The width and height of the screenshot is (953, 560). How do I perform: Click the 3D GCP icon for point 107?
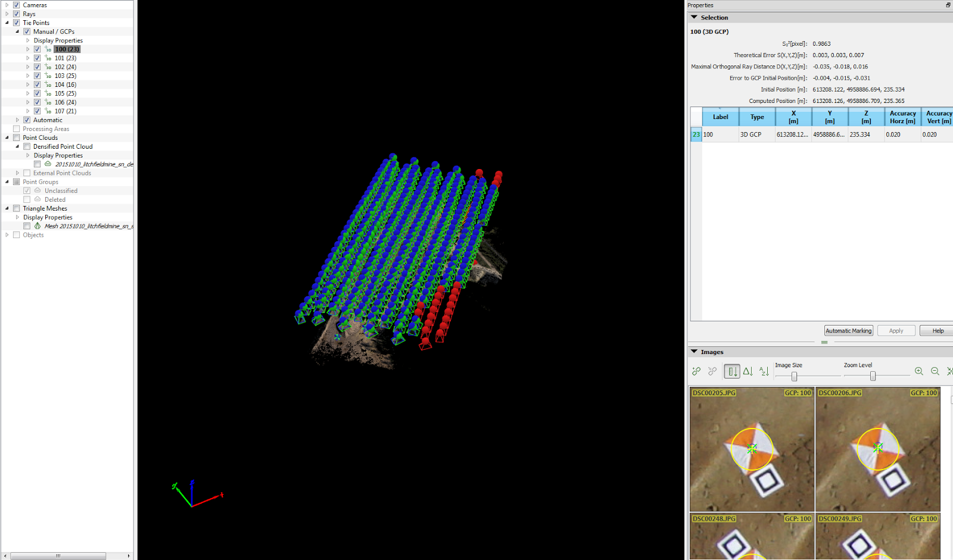(48, 111)
